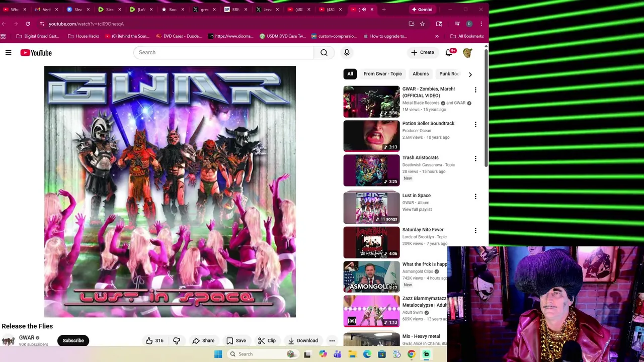
Task: Bookmark this page with star icon
Action: tap(422, 24)
